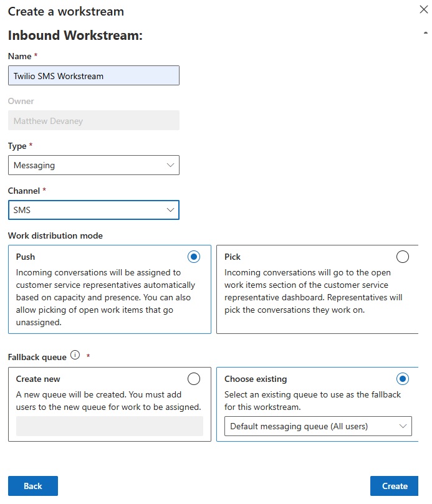This screenshot has width=432, height=504.
Task: Select the Push distribution mode radio
Action: pos(194,257)
